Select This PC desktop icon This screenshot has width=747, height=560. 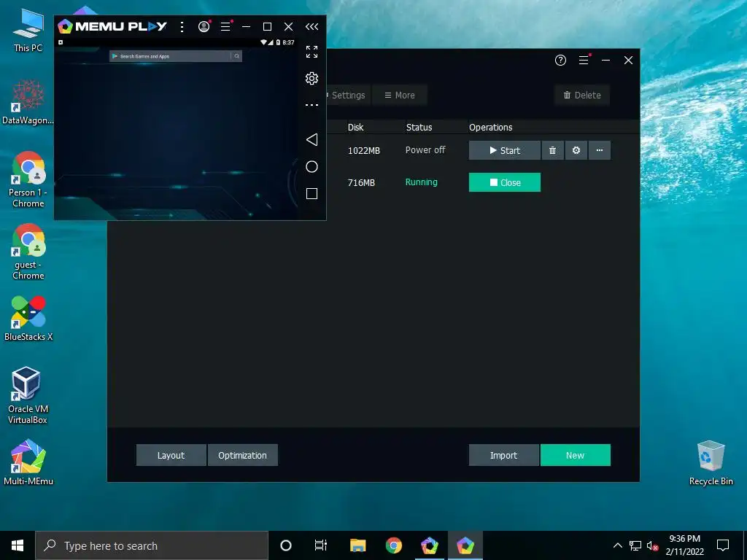coord(28,31)
